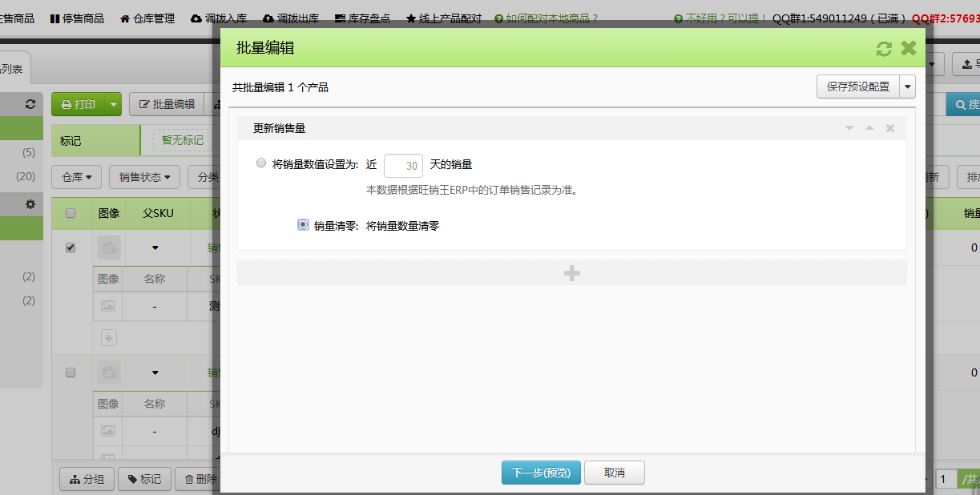Open 库存盘点 menu item

[x=362, y=18]
